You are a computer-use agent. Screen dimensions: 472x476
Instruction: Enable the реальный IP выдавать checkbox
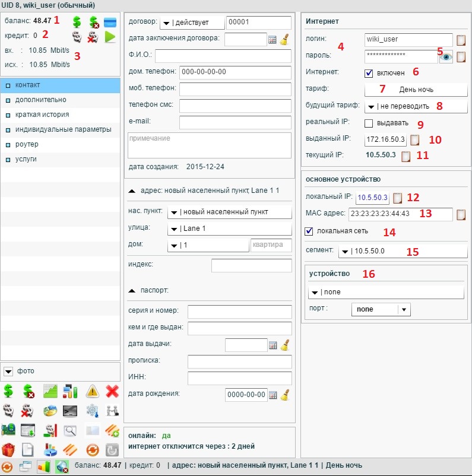pos(369,123)
